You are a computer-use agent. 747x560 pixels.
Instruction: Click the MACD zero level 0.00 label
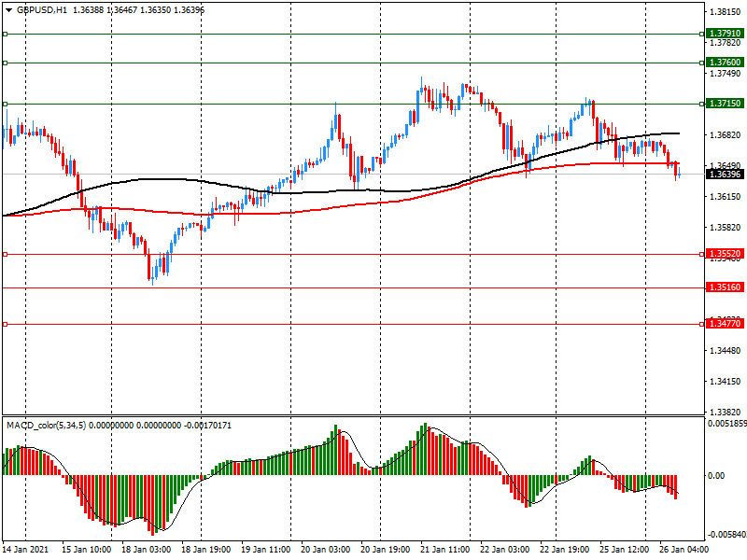(x=716, y=476)
